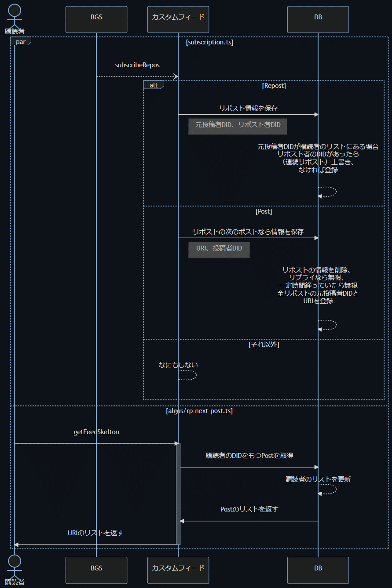Select the リポスト情報を保存 message label
This screenshot has height=588, width=392.
point(248,108)
